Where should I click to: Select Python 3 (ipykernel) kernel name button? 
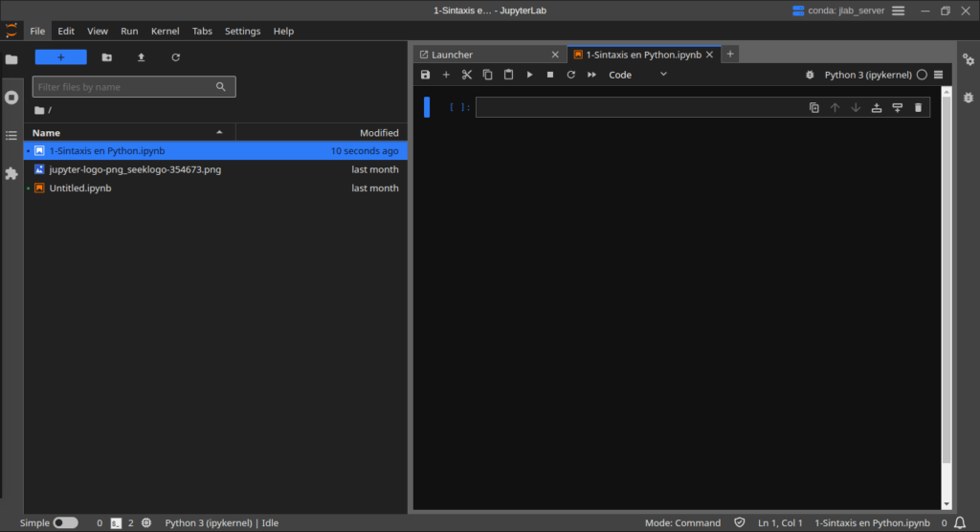tap(868, 75)
